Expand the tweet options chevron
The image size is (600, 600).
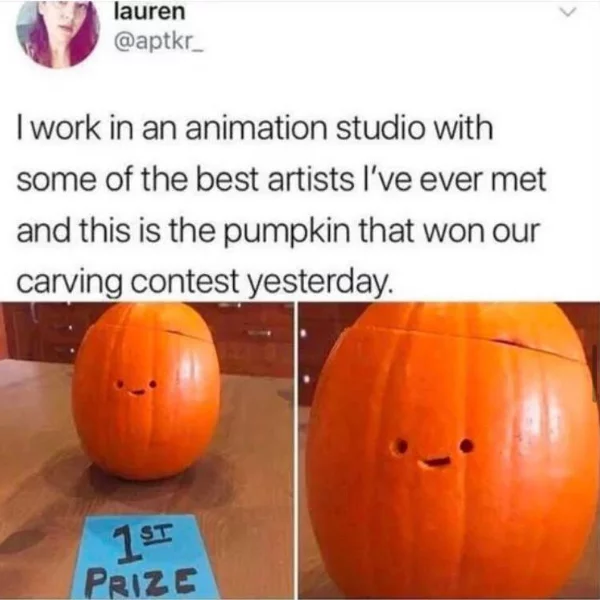[x=567, y=13]
